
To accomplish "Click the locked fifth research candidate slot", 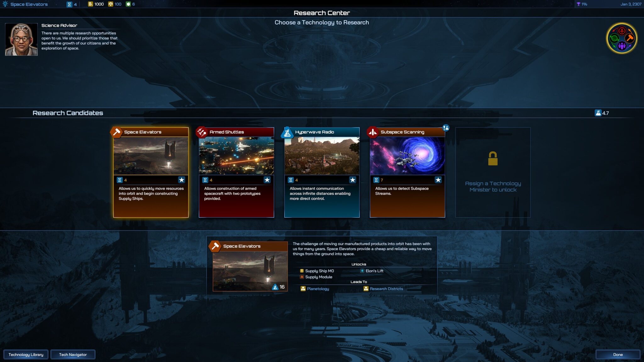I will [493, 172].
